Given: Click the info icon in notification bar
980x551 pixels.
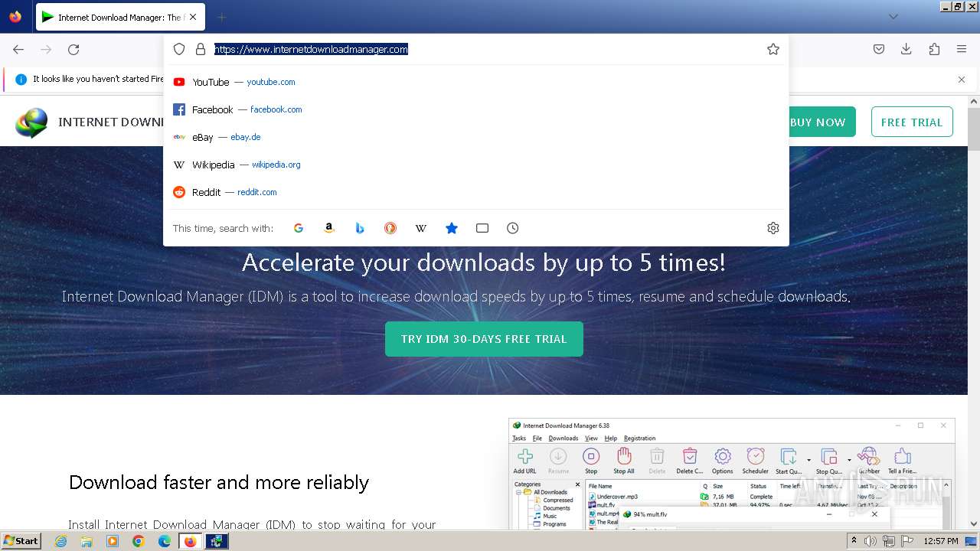Looking at the screenshot, I should (x=21, y=79).
